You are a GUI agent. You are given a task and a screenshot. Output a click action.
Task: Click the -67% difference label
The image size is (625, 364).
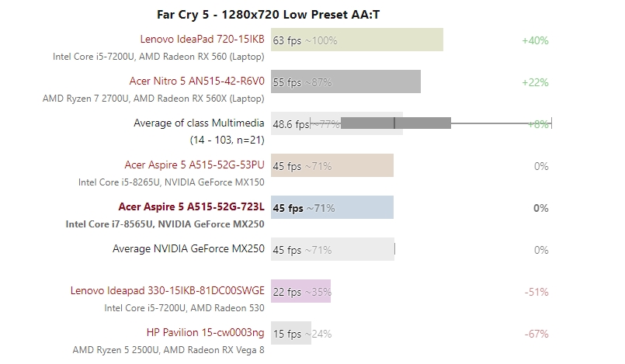pyautogui.click(x=536, y=334)
